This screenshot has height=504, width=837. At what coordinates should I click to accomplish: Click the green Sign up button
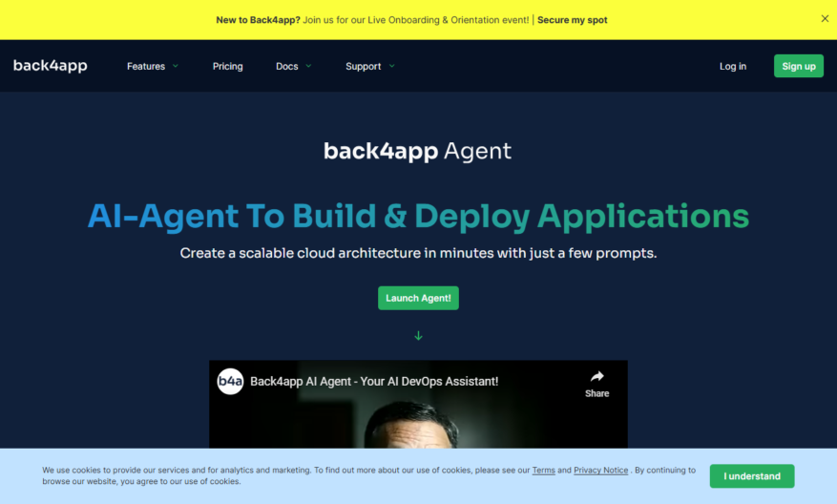click(x=799, y=66)
